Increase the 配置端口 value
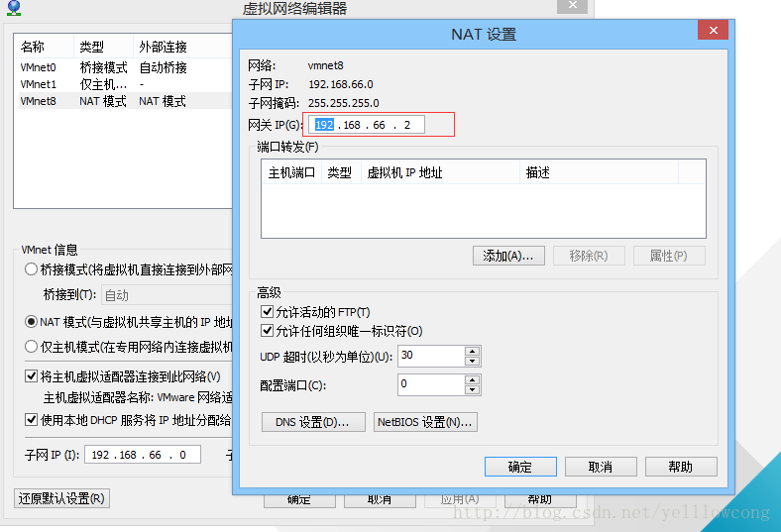The height and width of the screenshot is (532, 781). pos(472,380)
